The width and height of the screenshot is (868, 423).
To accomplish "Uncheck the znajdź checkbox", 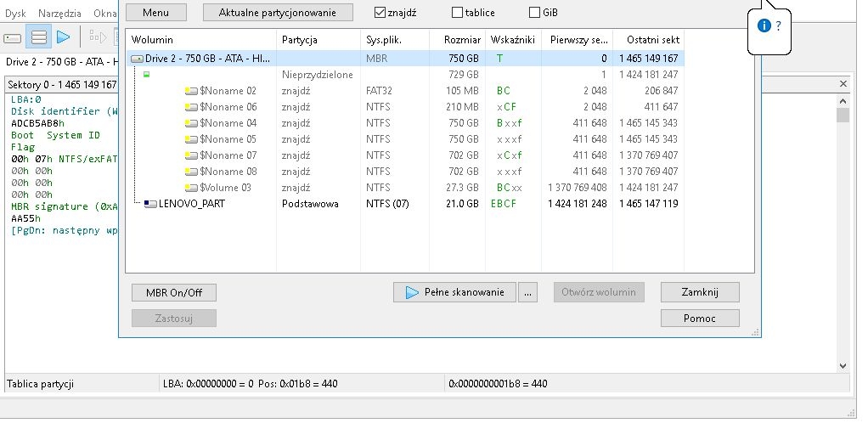I will click(x=380, y=12).
